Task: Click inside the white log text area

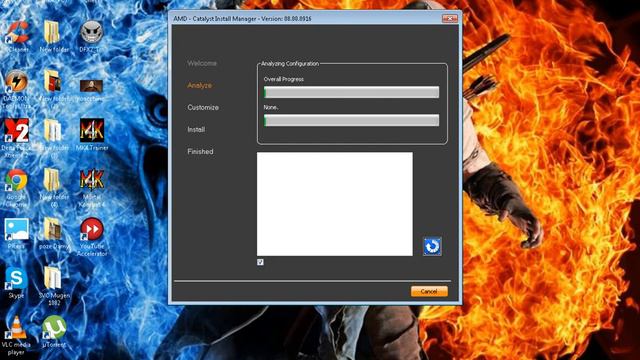Action: pos(335,204)
